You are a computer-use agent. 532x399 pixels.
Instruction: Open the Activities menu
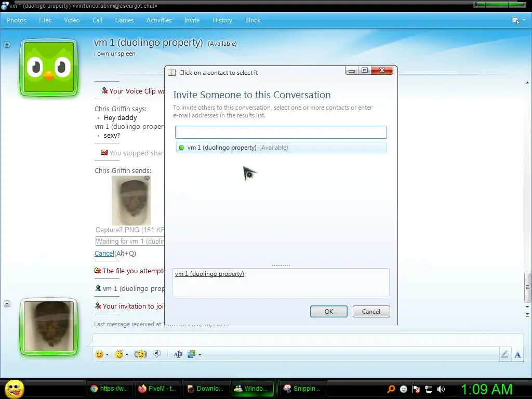pos(159,20)
